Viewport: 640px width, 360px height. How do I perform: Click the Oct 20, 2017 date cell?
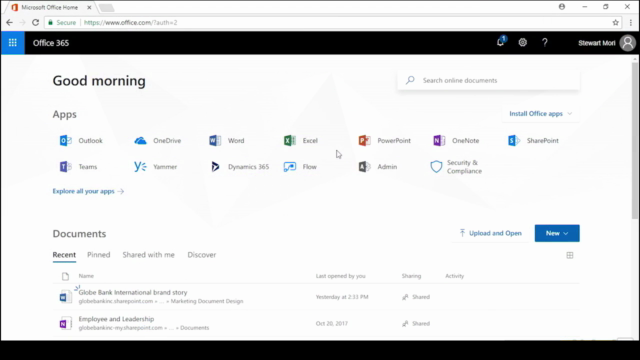(x=332, y=323)
